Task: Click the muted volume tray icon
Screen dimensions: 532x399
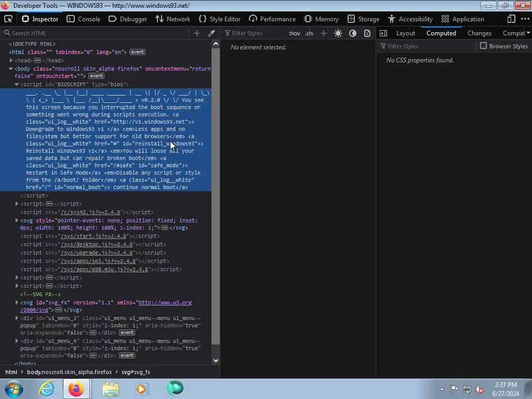Action: click(480, 390)
